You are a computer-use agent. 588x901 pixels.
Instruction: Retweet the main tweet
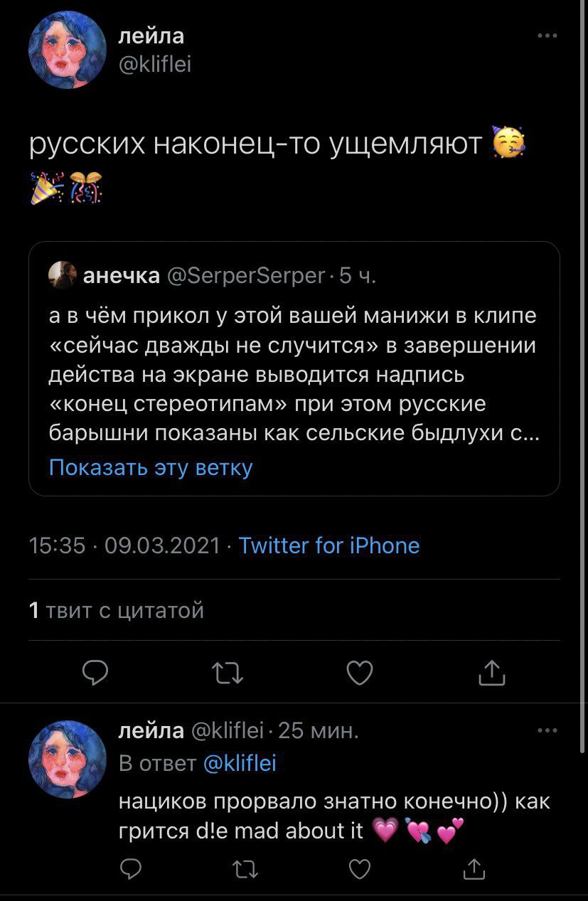228,672
